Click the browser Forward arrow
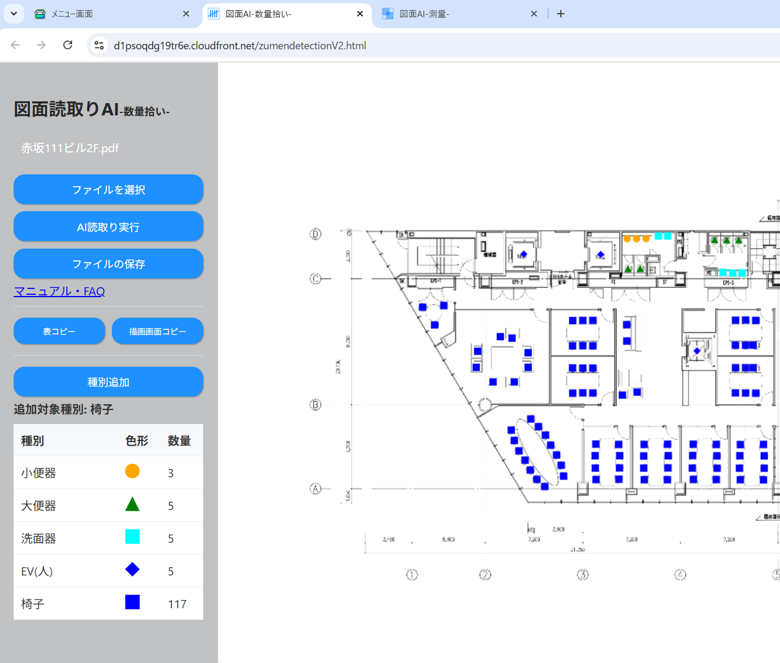The width and height of the screenshot is (780, 663). 41,45
